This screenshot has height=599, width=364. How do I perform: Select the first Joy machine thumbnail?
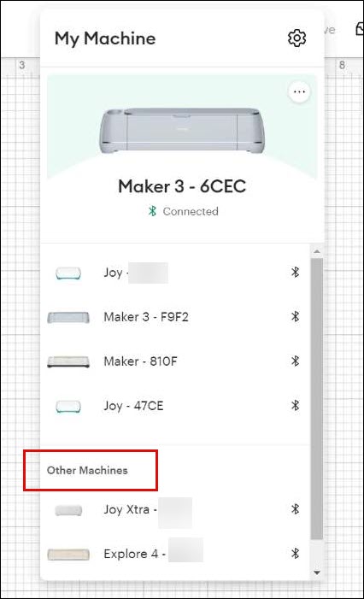[x=68, y=273]
